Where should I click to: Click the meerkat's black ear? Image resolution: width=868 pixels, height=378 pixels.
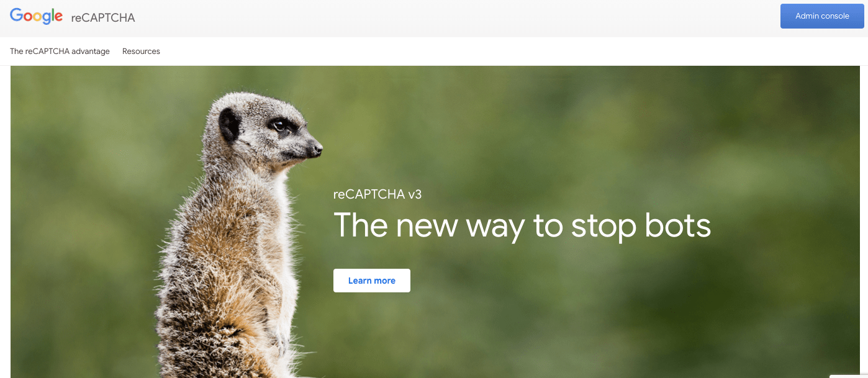click(x=229, y=123)
